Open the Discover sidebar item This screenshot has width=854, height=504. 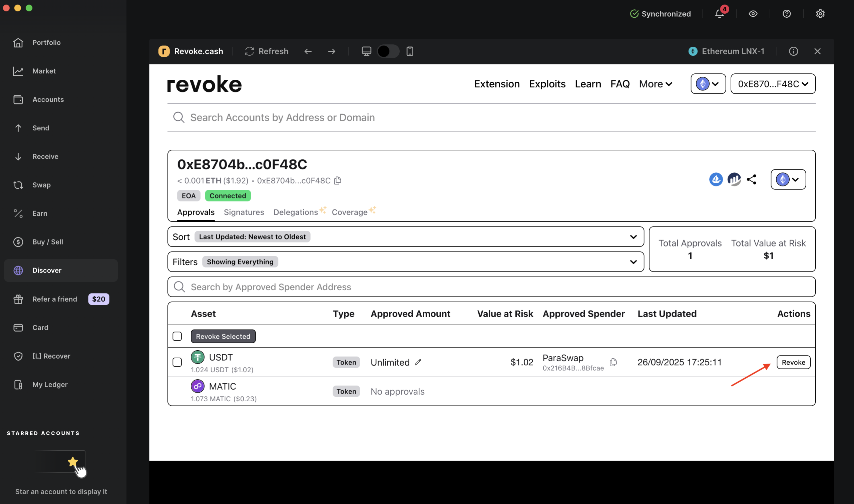click(47, 270)
